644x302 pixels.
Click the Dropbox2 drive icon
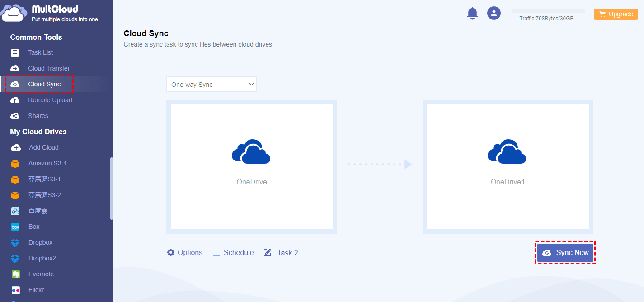pyautogui.click(x=15, y=258)
